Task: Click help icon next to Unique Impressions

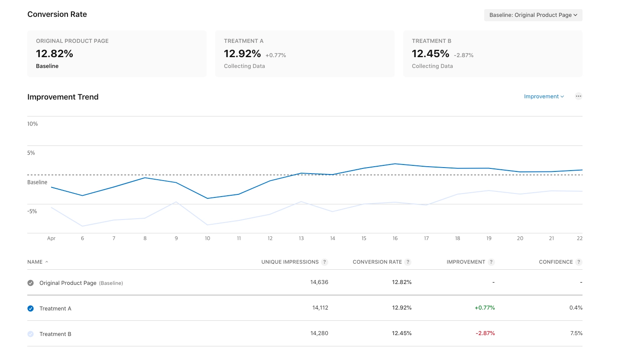Action: [x=324, y=262]
